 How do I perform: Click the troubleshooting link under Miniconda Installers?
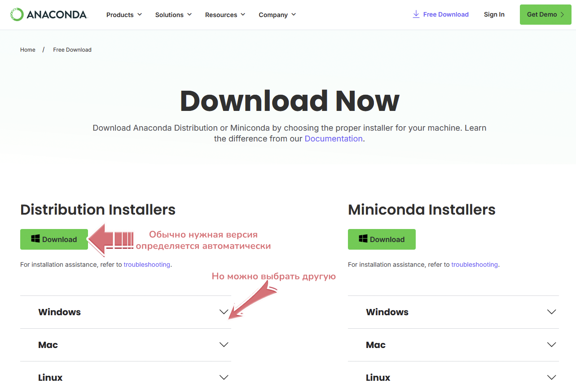(x=475, y=264)
